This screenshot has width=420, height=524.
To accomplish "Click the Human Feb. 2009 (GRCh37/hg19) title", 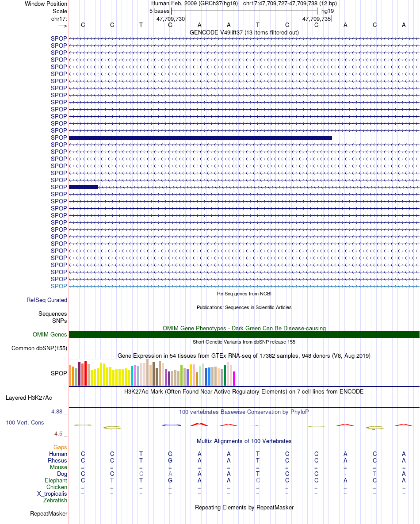I will pos(195,4).
